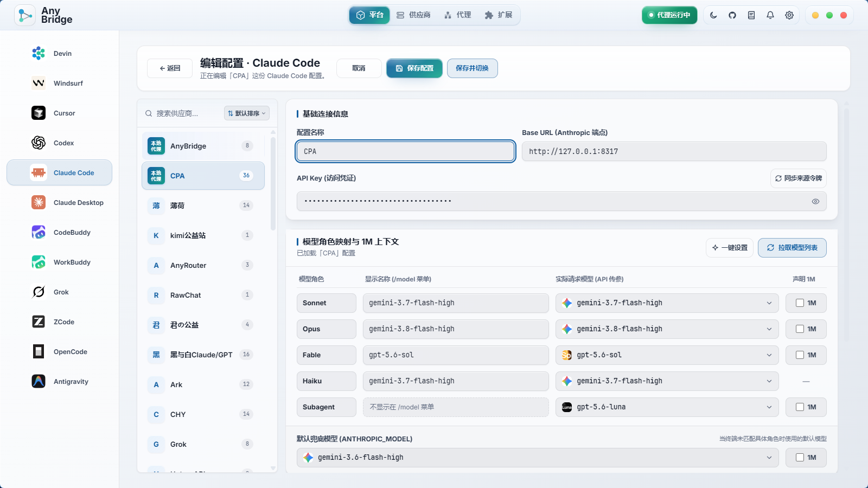Click the CodeBuddy app icon
This screenshot has height=488, width=868.
tap(39, 232)
